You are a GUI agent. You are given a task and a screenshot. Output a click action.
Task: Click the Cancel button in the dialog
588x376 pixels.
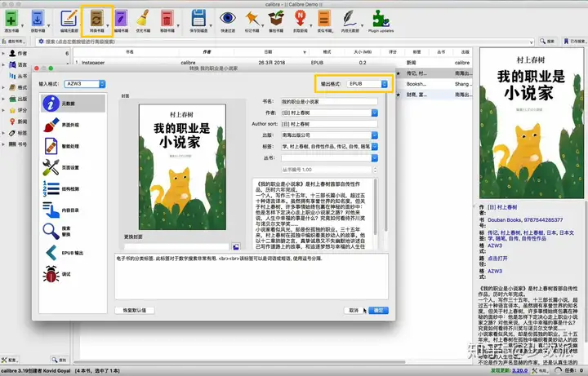354,311
